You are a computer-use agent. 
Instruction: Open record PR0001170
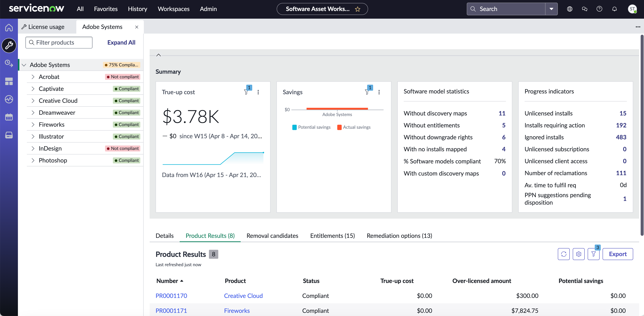pyautogui.click(x=171, y=296)
